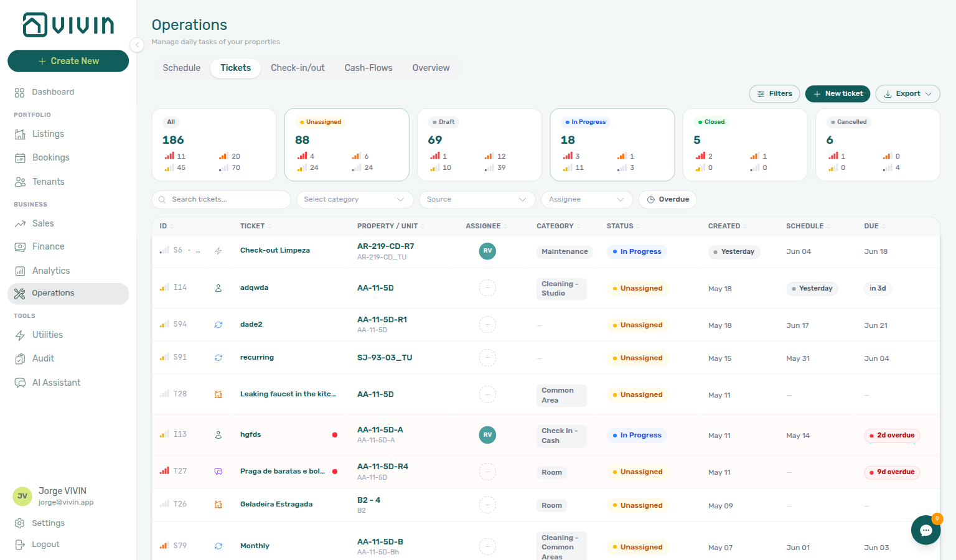Click the Jorge VIVIN profile name
Viewport: 956px width, 560px height.
click(62, 492)
